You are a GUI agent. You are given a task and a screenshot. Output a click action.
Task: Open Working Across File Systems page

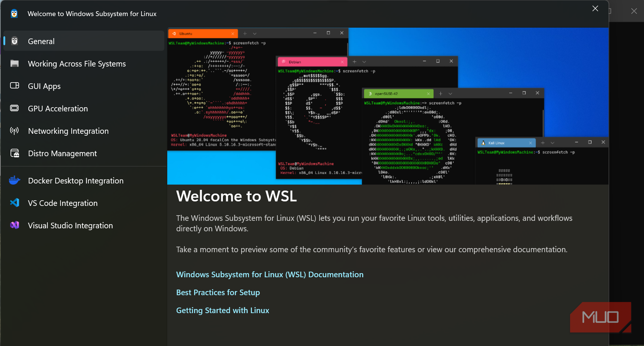84,64
